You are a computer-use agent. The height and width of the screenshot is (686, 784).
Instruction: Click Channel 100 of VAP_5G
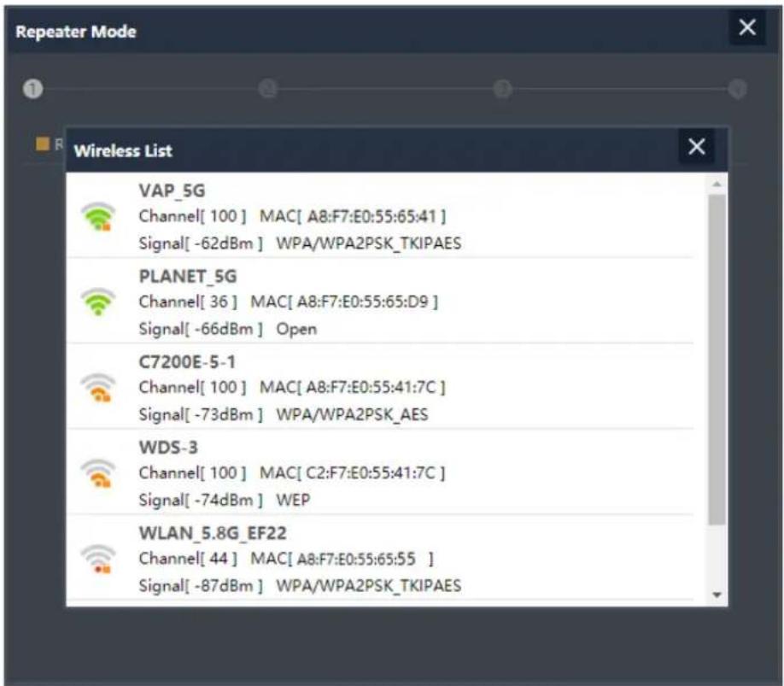coord(192,216)
